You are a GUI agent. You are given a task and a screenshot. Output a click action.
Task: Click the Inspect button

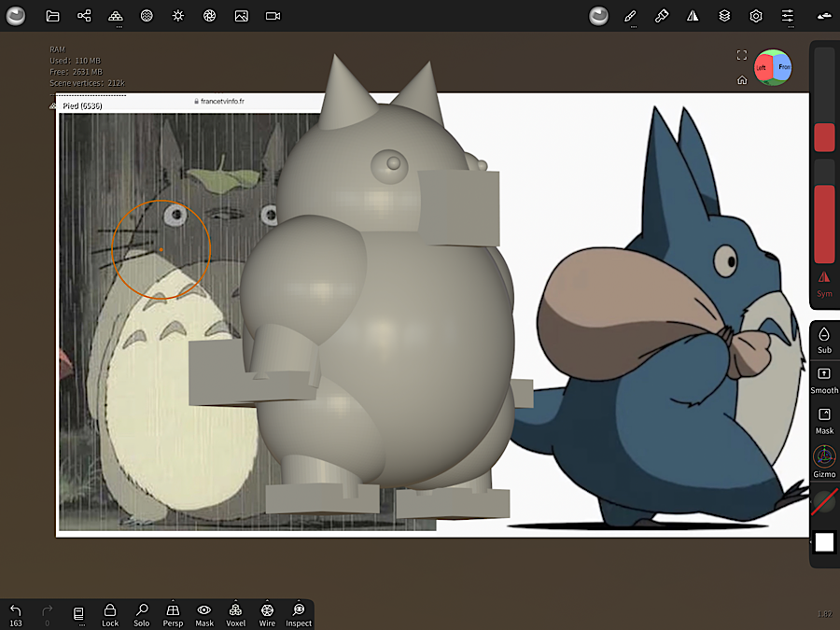pyautogui.click(x=299, y=615)
